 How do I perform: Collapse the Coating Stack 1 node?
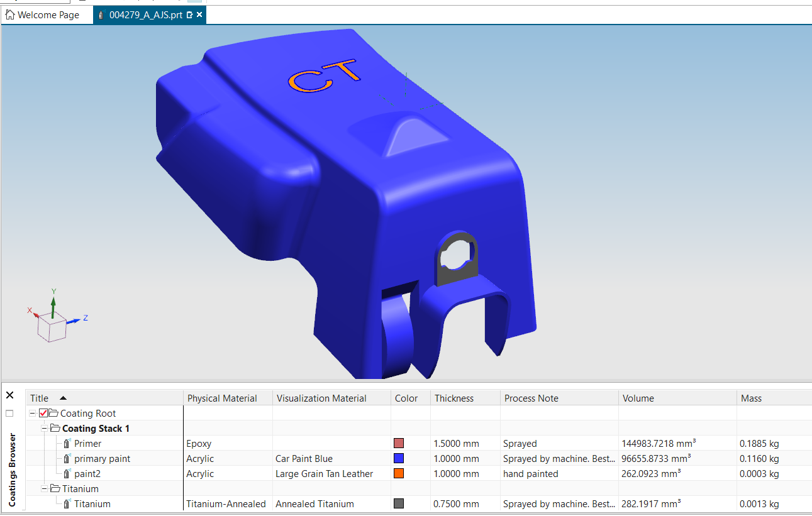coord(45,429)
